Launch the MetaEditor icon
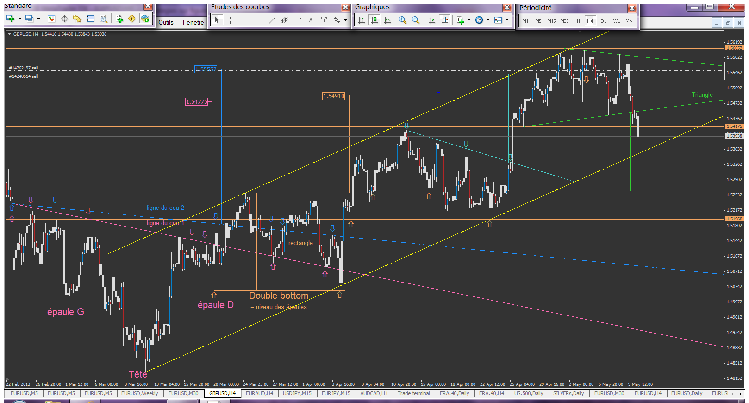 (132, 19)
